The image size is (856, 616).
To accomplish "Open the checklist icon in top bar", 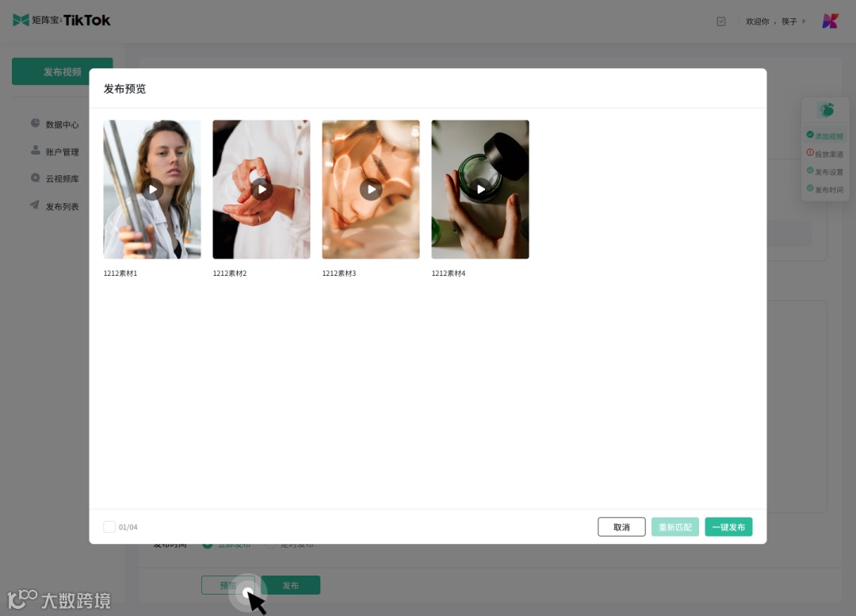I will [721, 21].
